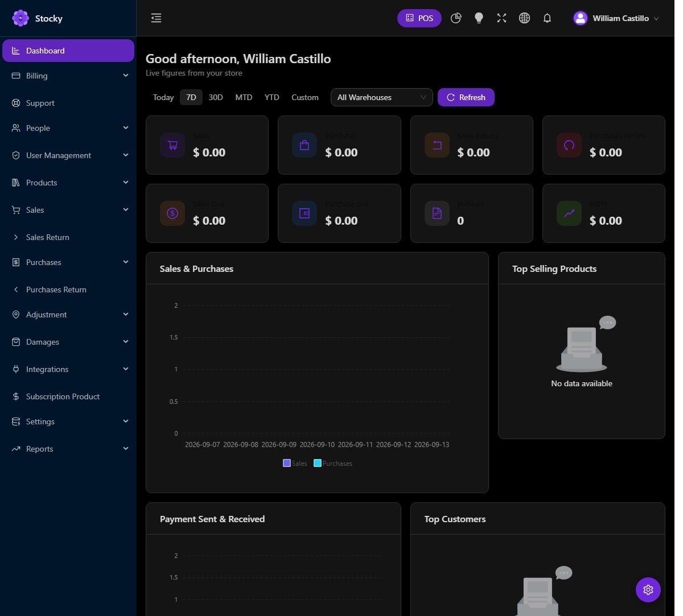This screenshot has height=616, width=683.
Task: Click the Purchases shopping bag icon
Action: coord(305,145)
